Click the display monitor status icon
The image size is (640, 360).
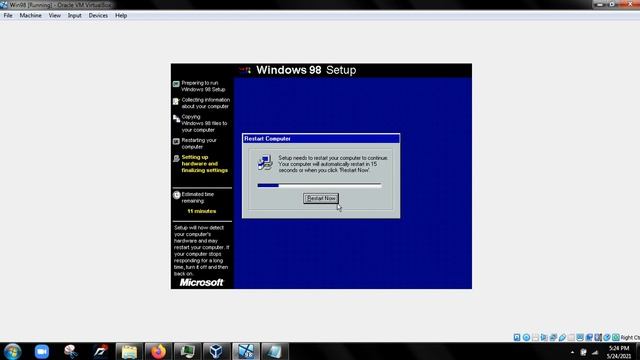point(580,338)
